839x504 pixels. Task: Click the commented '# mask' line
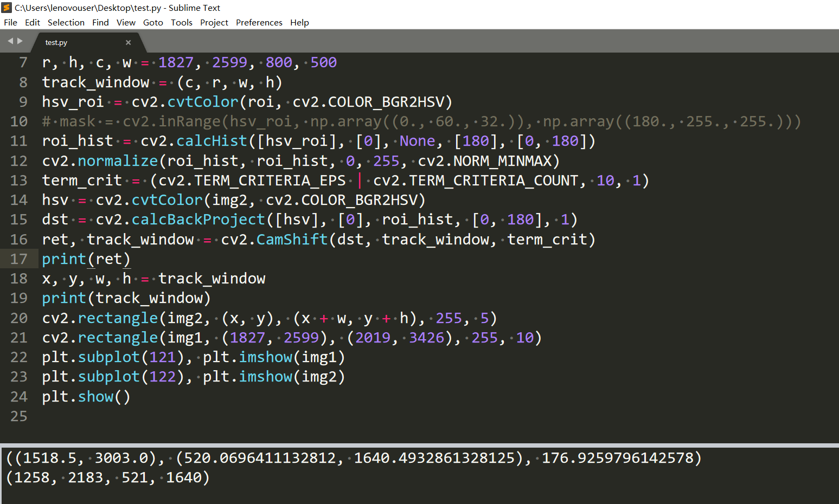421,121
